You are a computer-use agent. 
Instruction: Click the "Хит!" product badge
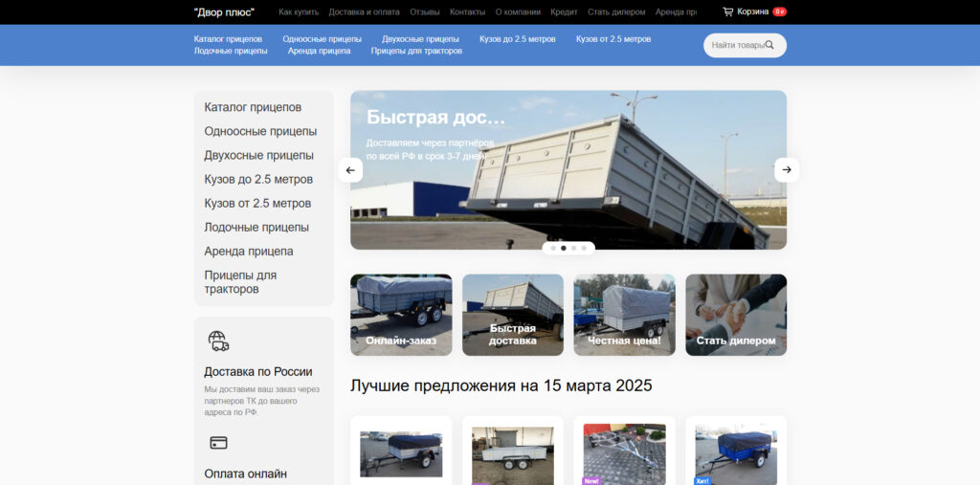[702, 480]
